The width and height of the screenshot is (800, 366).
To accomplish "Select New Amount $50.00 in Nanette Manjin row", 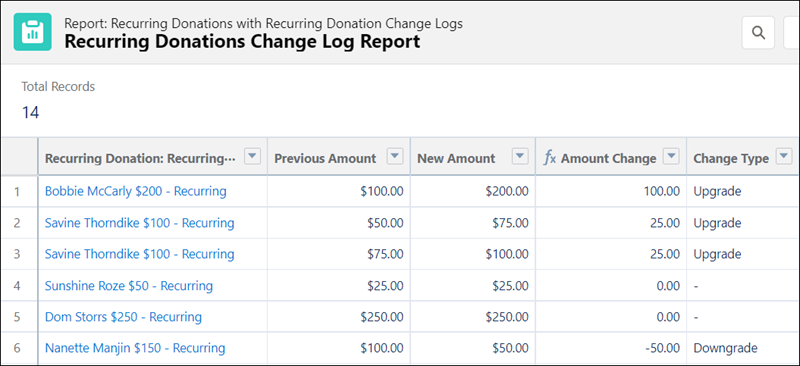I will pos(473,348).
